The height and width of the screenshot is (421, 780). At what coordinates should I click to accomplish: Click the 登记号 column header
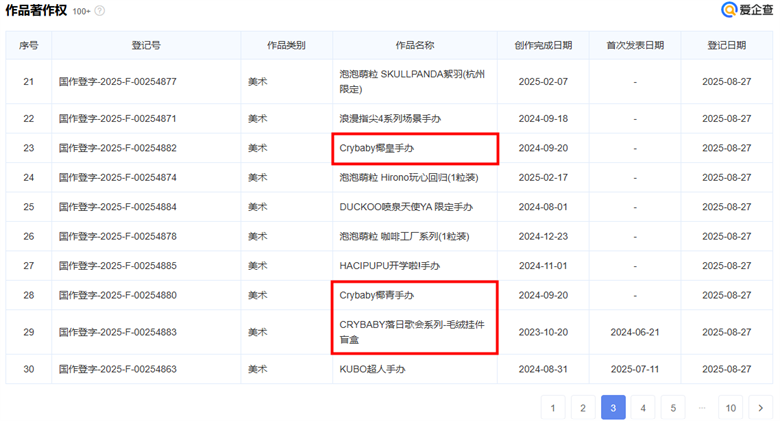pos(146,45)
